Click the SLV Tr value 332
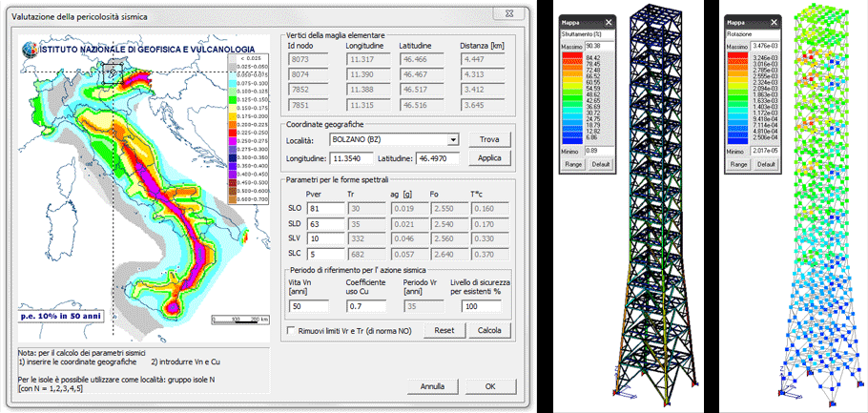 (x=366, y=238)
